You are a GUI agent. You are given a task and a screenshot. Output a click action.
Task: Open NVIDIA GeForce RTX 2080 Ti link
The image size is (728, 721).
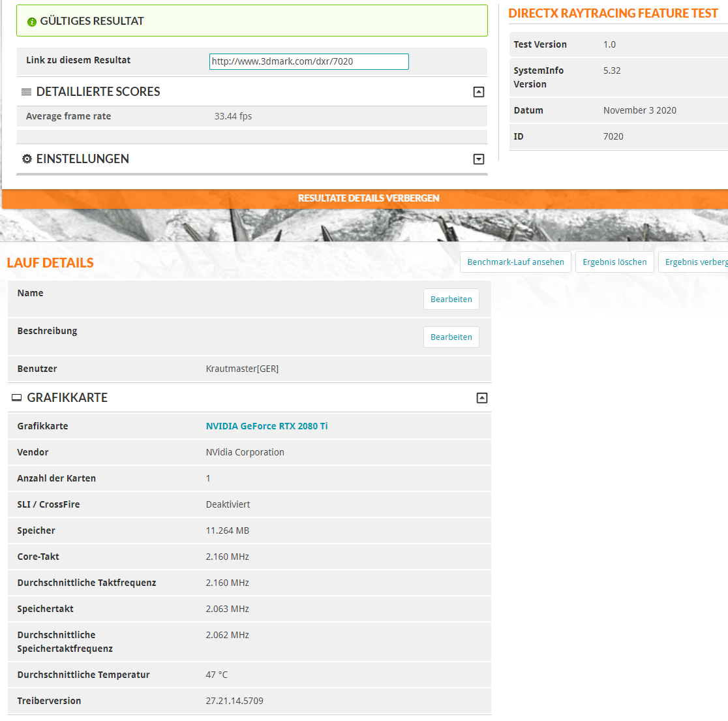point(267,426)
